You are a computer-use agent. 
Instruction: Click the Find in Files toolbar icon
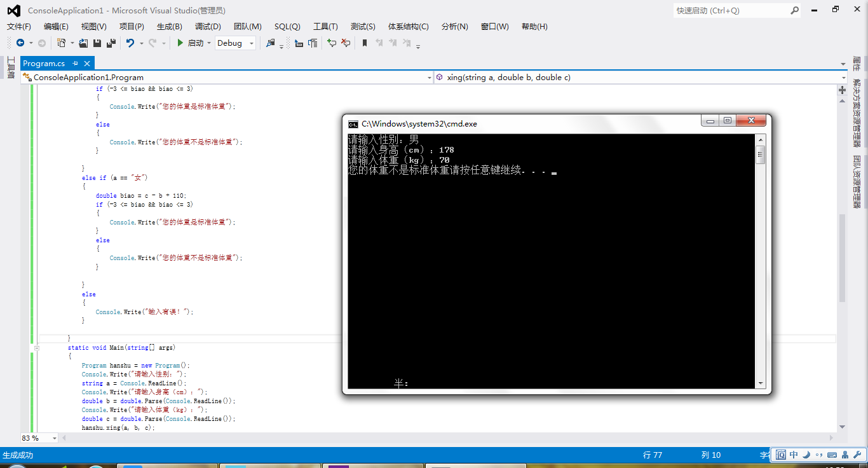[x=271, y=43]
